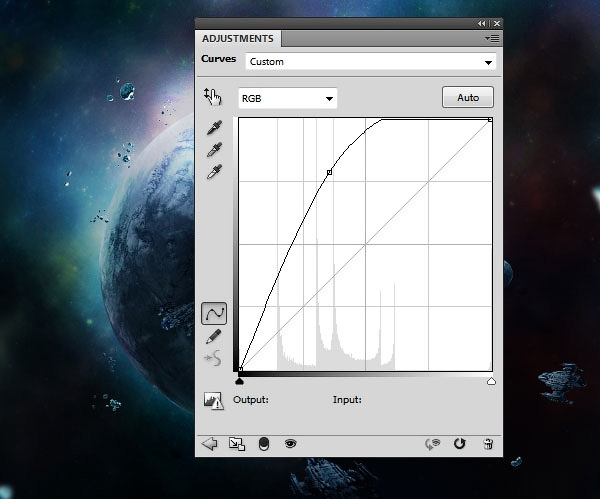
Task: Toggle edit points curve mode
Action: tap(214, 314)
